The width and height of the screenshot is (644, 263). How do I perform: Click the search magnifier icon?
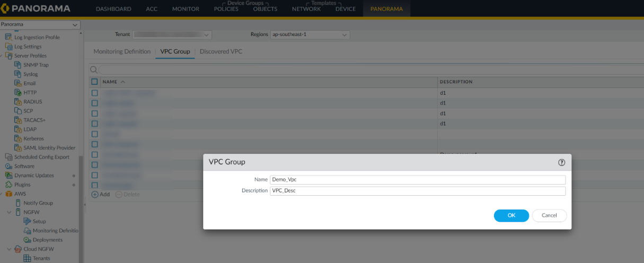tap(93, 70)
